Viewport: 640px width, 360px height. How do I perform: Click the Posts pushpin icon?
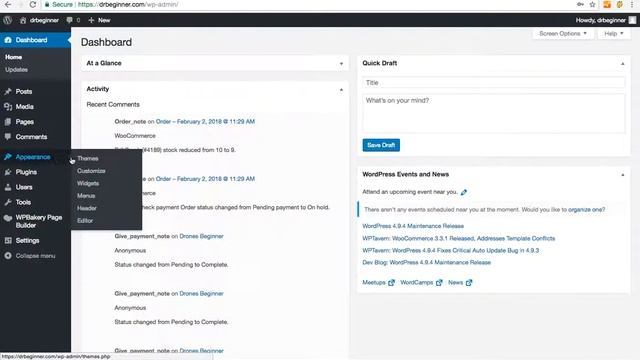[8, 91]
